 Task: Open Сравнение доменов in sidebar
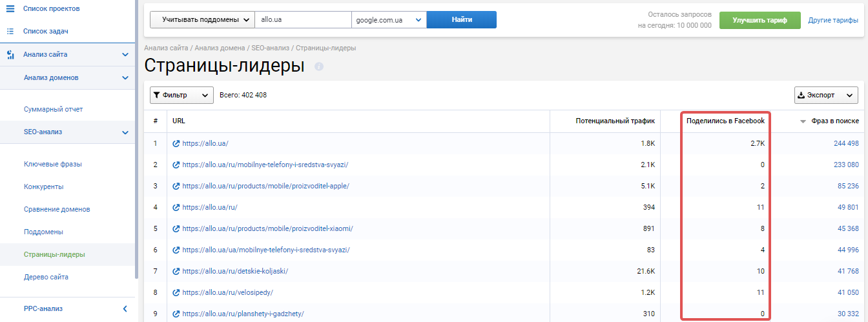(57, 209)
